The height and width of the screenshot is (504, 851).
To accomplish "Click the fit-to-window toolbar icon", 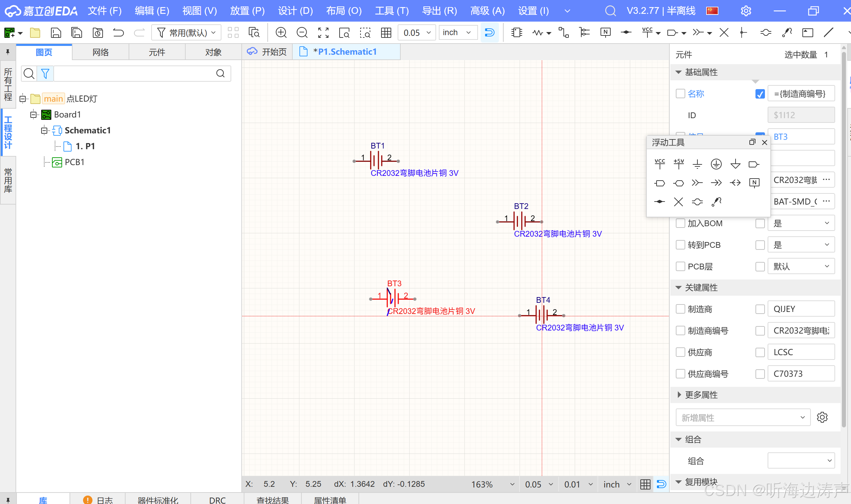I will point(323,33).
